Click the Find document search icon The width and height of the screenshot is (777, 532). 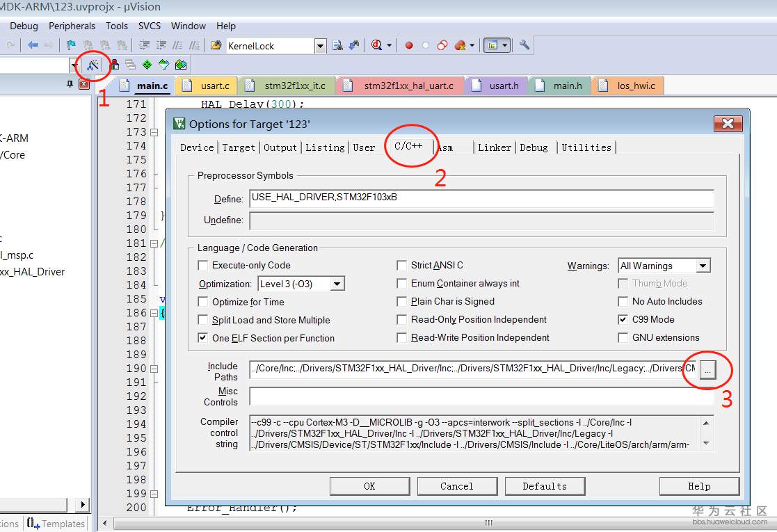(337, 46)
